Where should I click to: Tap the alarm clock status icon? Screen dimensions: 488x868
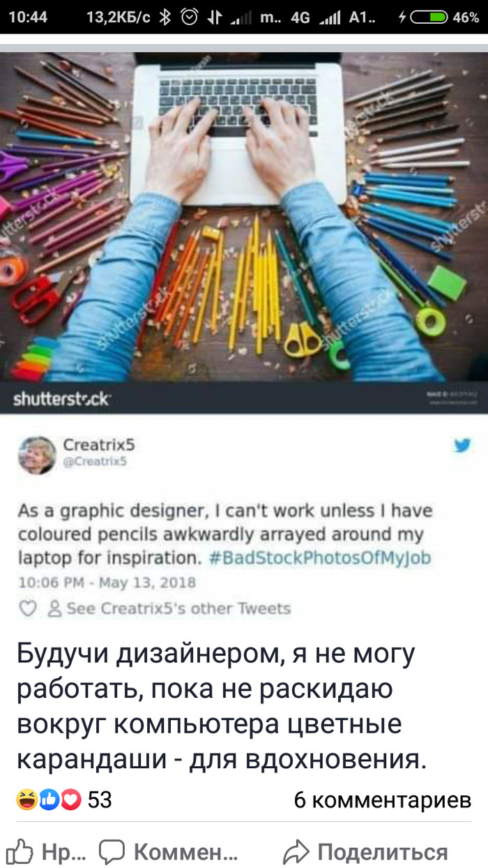click(189, 18)
